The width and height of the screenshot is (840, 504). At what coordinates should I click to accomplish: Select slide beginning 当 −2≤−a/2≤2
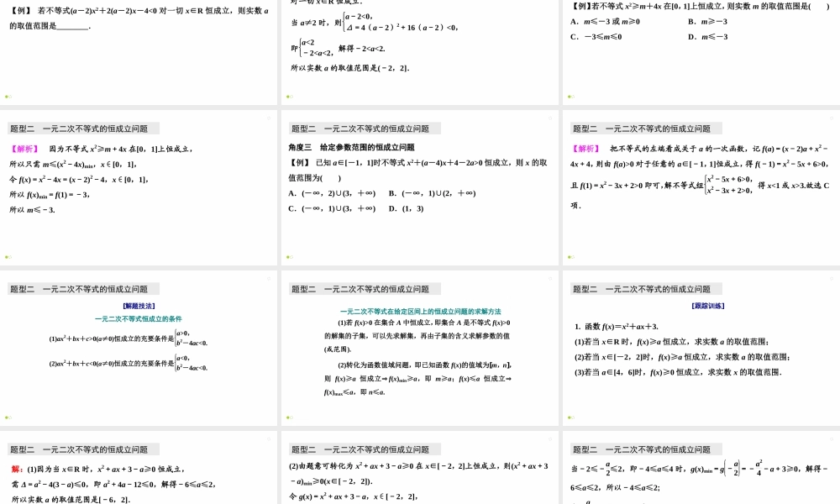(x=701, y=468)
